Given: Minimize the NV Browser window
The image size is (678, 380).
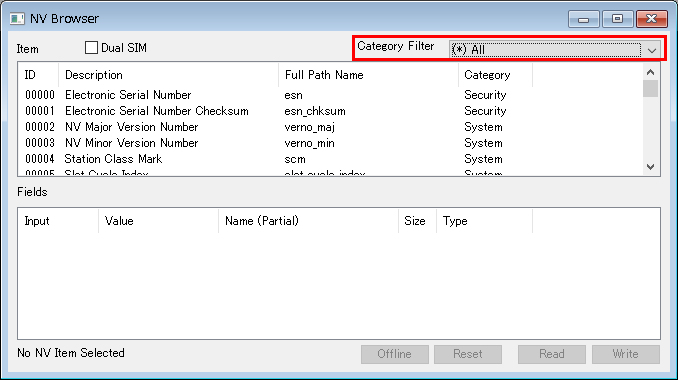Looking at the screenshot, I should click(x=584, y=19).
